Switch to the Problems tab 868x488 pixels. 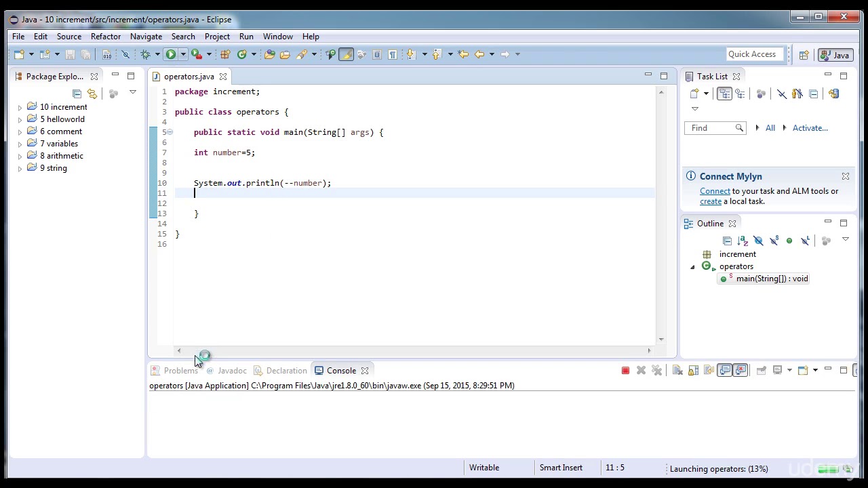click(x=174, y=371)
